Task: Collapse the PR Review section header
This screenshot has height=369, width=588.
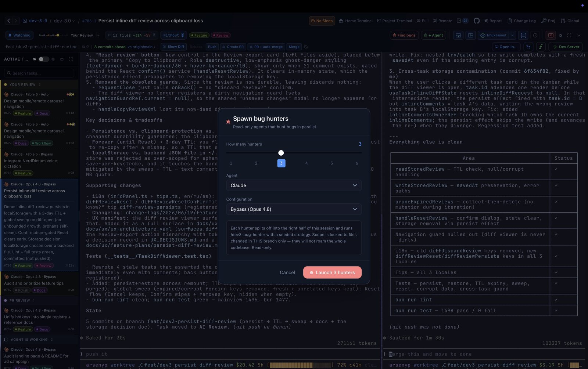Action: 39,300
